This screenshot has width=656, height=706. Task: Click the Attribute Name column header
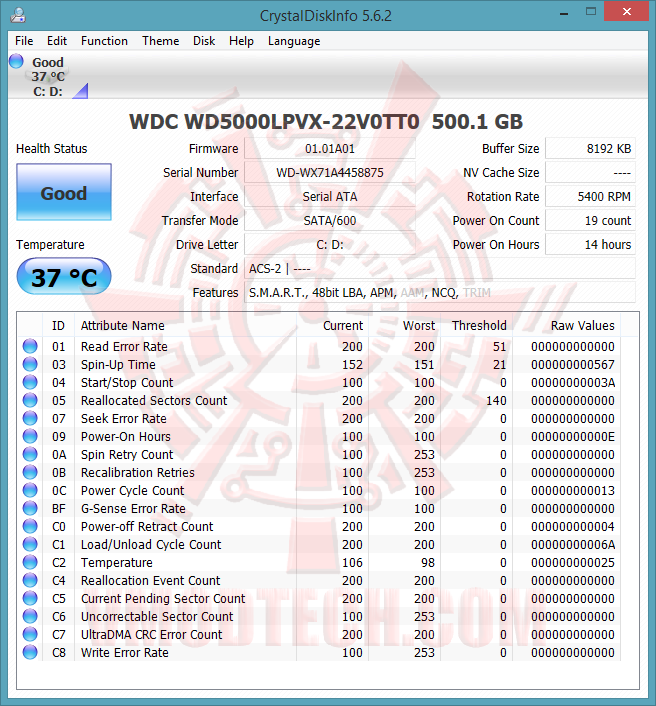pyautogui.click(x=185, y=326)
